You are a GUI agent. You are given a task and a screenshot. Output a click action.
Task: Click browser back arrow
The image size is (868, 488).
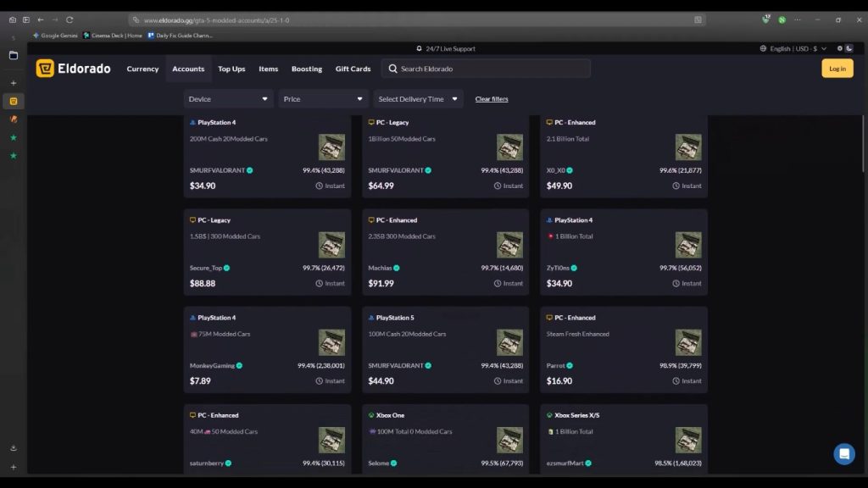[x=41, y=20]
